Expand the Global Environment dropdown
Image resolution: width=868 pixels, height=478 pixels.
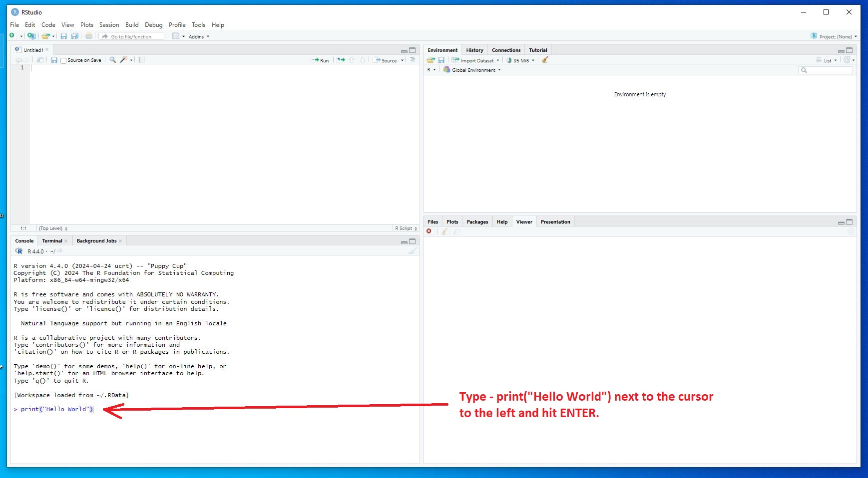[x=473, y=70]
